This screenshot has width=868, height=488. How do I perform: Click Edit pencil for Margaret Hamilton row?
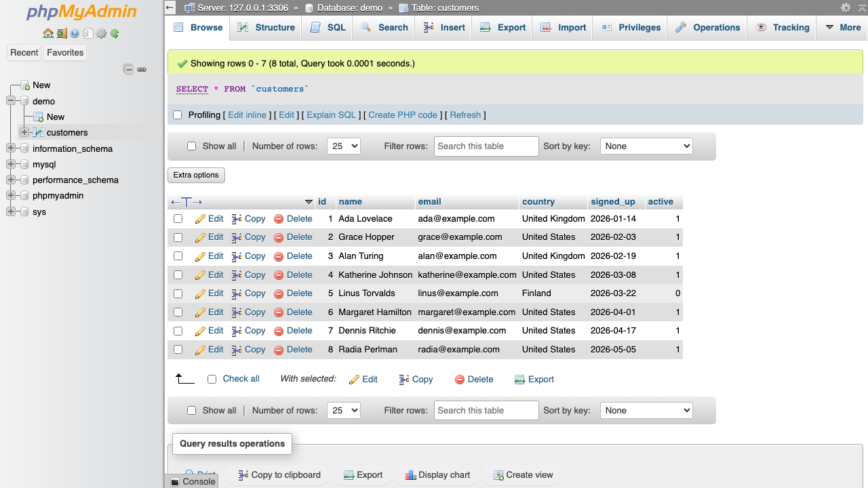click(x=200, y=312)
